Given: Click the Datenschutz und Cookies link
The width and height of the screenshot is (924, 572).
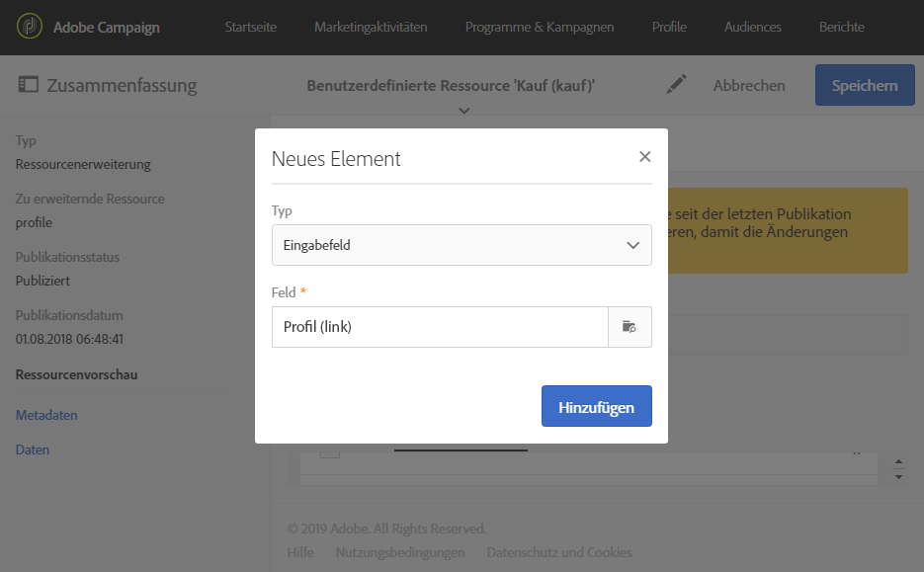Looking at the screenshot, I should (x=559, y=552).
